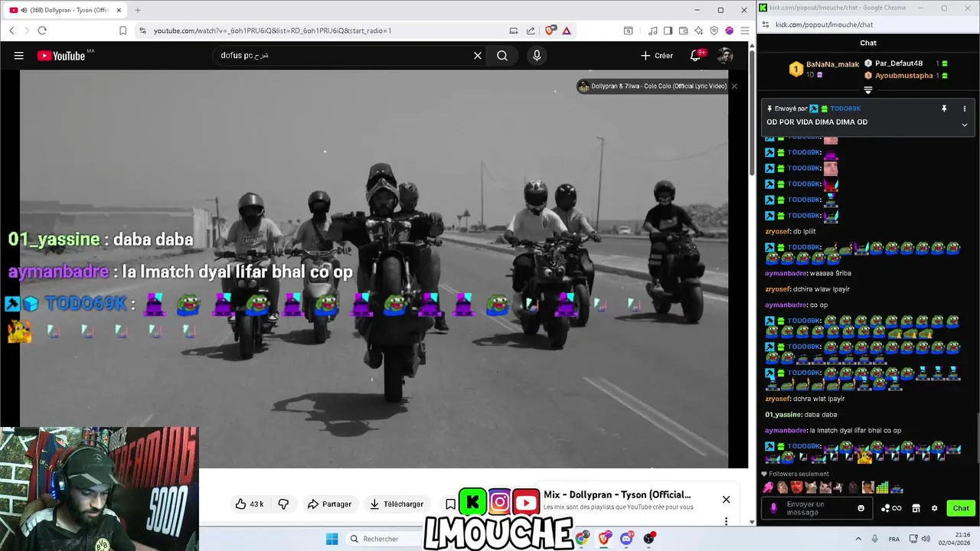Open the Brave playlist music note icon
Image resolution: width=980 pixels, height=551 pixels.
click(653, 31)
